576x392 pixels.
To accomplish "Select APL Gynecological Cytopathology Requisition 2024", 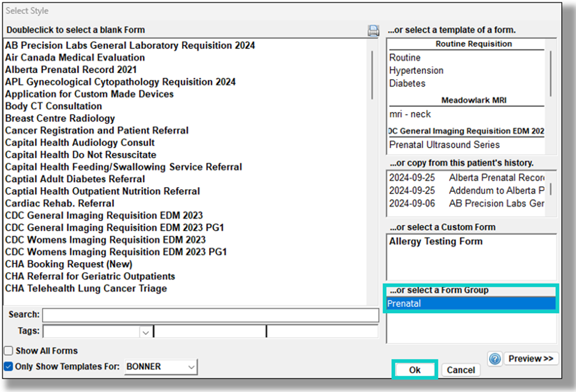I will coord(121,82).
